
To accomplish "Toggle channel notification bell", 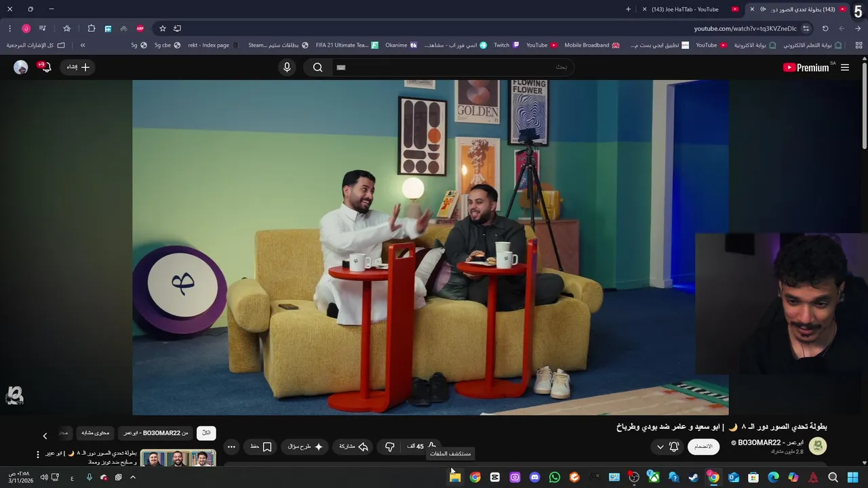I will pos(674,447).
